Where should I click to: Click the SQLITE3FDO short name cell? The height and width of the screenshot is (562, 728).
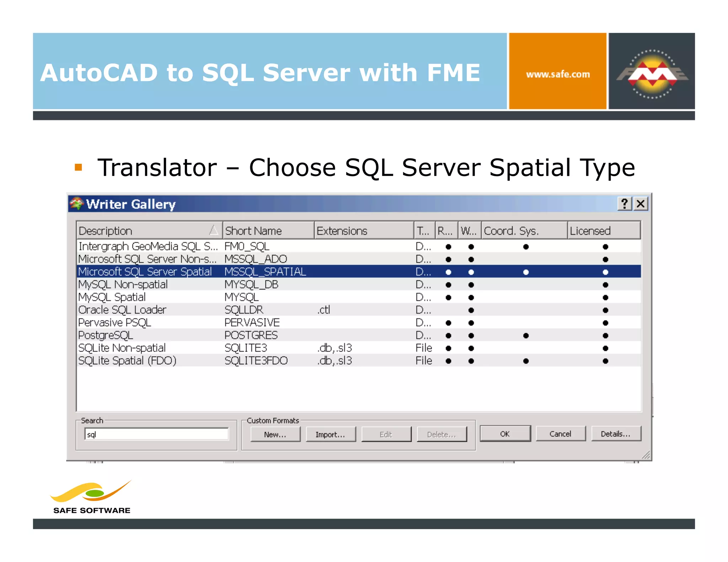click(256, 361)
